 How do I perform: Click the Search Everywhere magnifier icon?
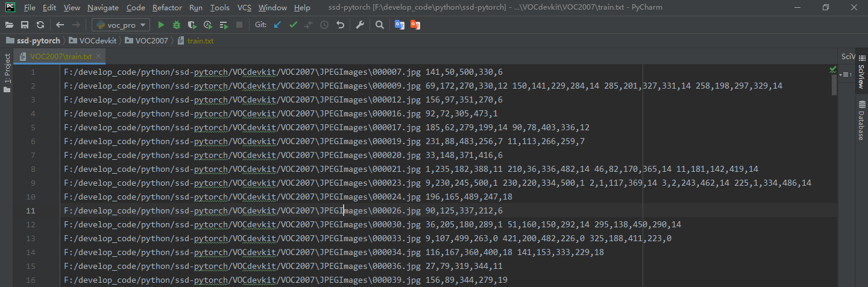[x=379, y=25]
